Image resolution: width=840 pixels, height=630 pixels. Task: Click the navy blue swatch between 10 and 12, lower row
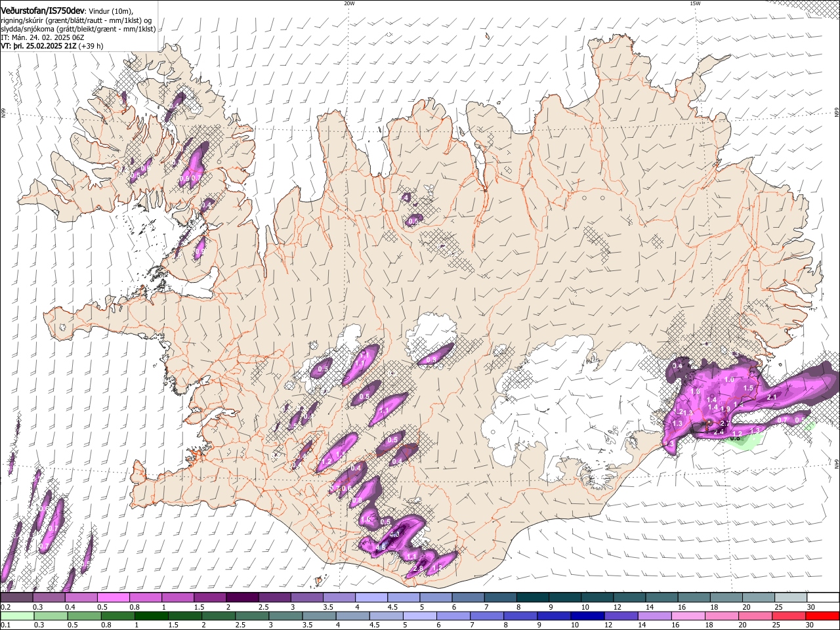(588, 616)
